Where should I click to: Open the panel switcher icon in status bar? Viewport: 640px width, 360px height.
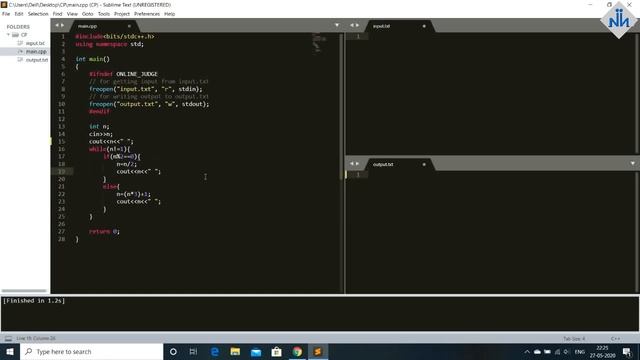tap(8, 338)
